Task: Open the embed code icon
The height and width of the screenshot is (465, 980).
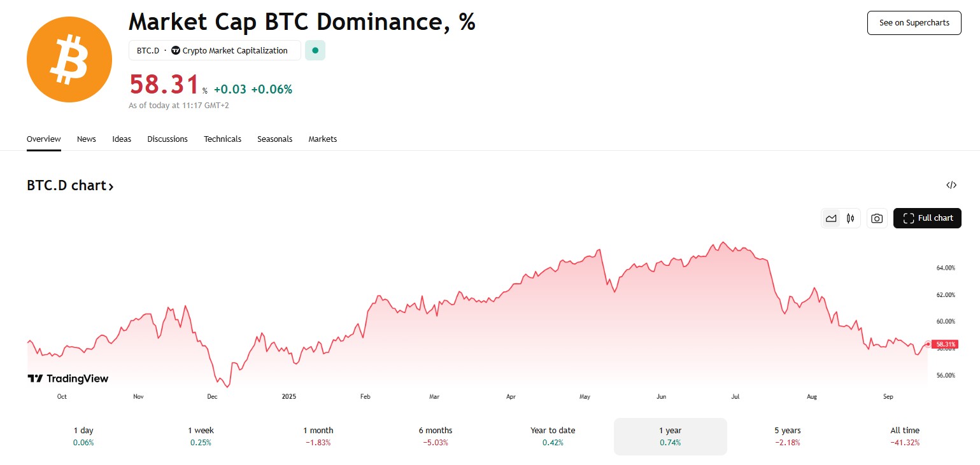Action: point(951,185)
